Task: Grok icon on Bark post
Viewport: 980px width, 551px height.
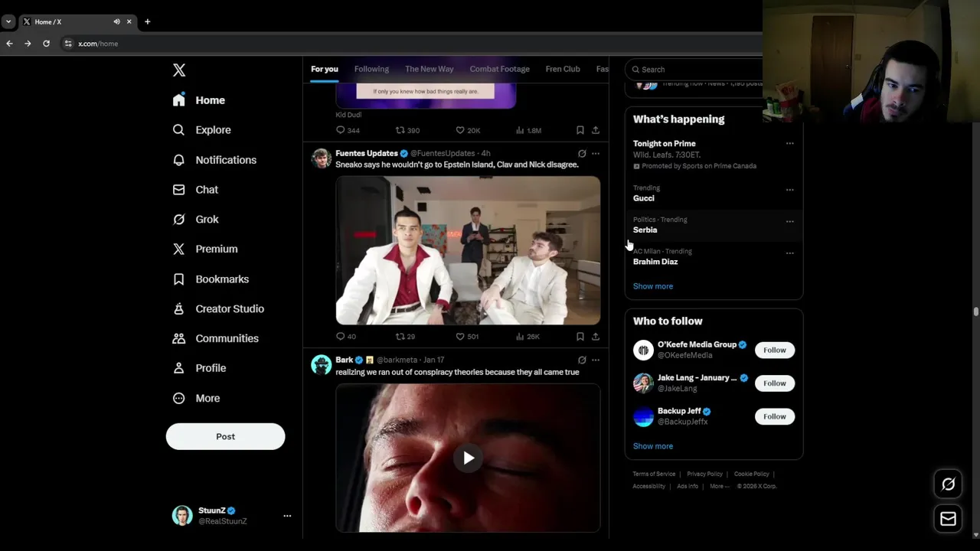Action: click(582, 360)
